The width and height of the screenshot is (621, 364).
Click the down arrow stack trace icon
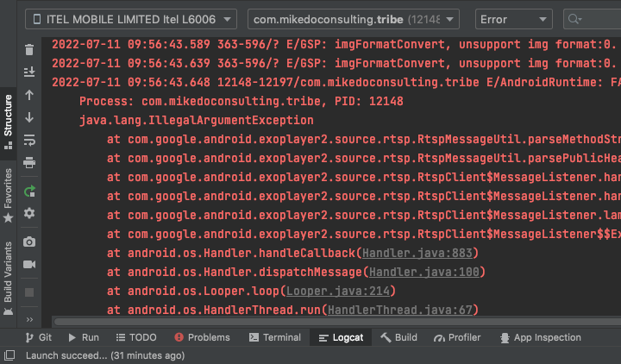[29, 117]
